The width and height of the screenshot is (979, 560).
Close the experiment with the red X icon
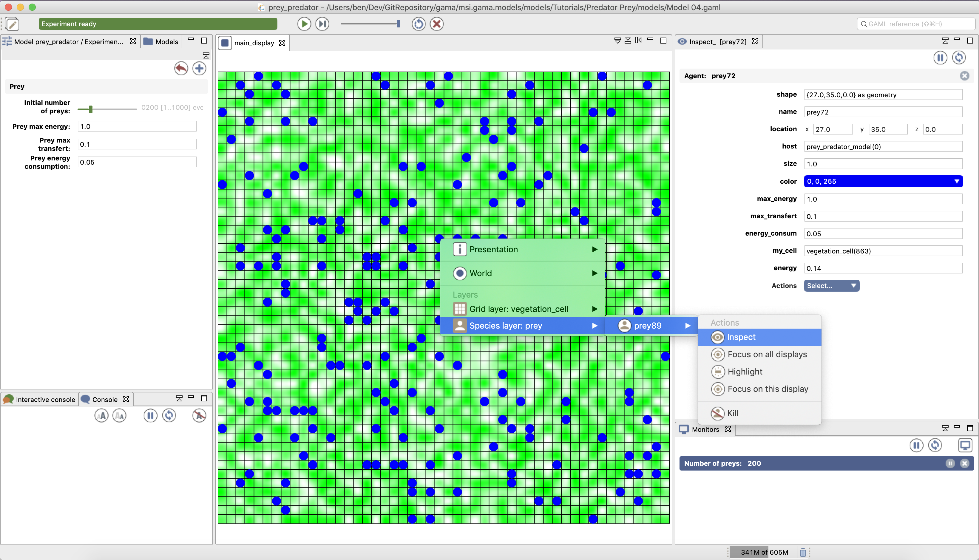(x=437, y=24)
